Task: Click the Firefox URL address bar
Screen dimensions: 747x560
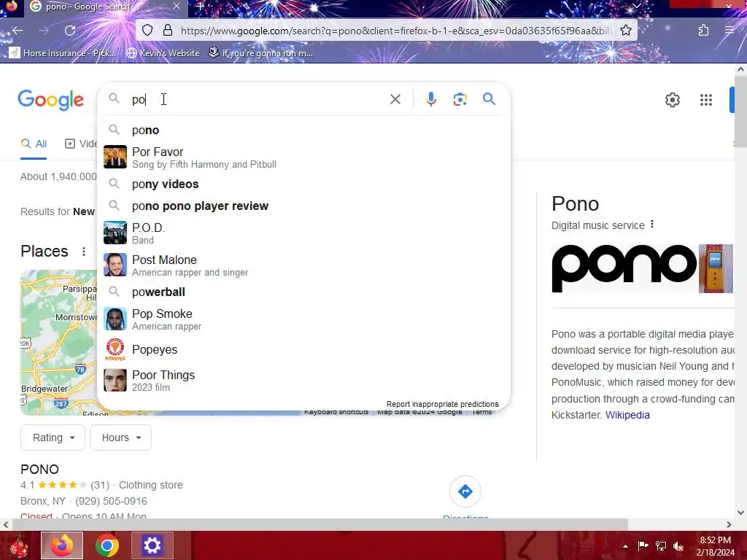Action: (395, 31)
